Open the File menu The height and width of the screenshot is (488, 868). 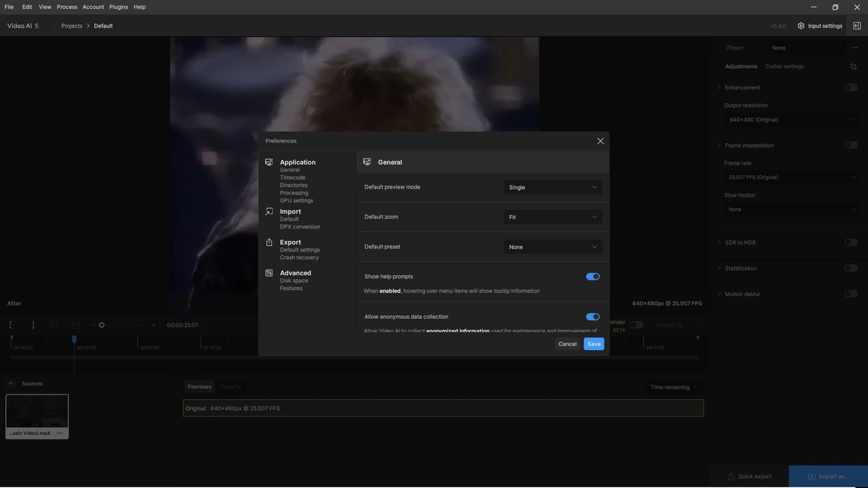9,7
